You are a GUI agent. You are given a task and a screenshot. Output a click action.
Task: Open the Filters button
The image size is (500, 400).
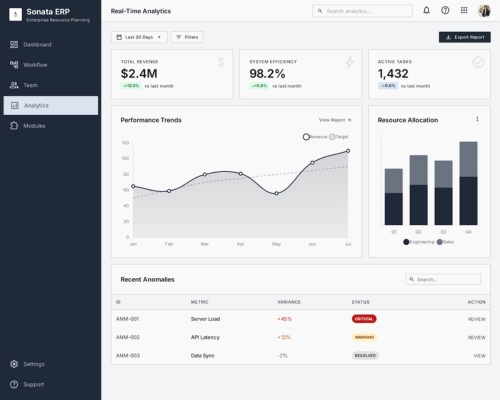(x=187, y=37)
